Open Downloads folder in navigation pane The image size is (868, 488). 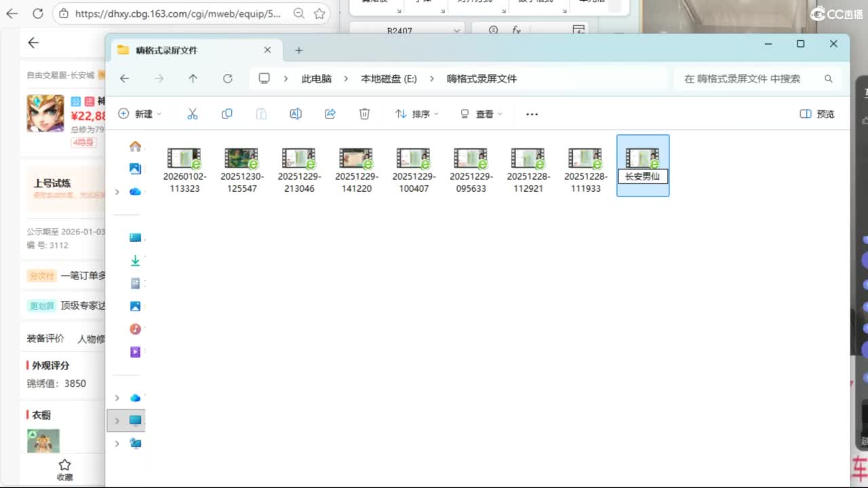136,260
